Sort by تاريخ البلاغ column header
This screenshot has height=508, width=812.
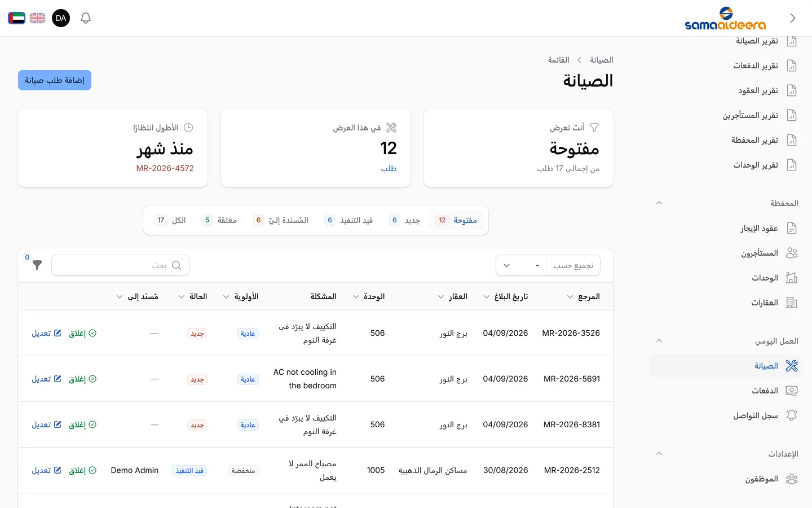click(x=506, y=297)
